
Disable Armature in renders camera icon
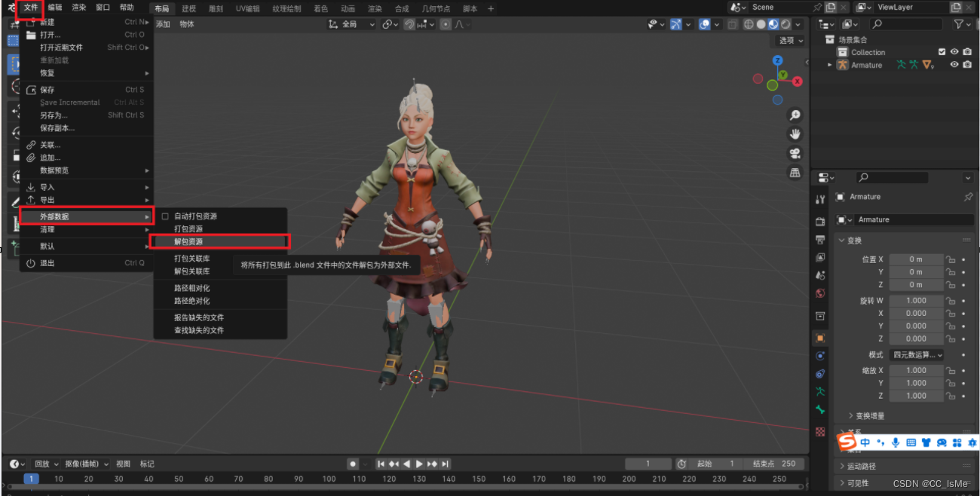click(967, 65)
